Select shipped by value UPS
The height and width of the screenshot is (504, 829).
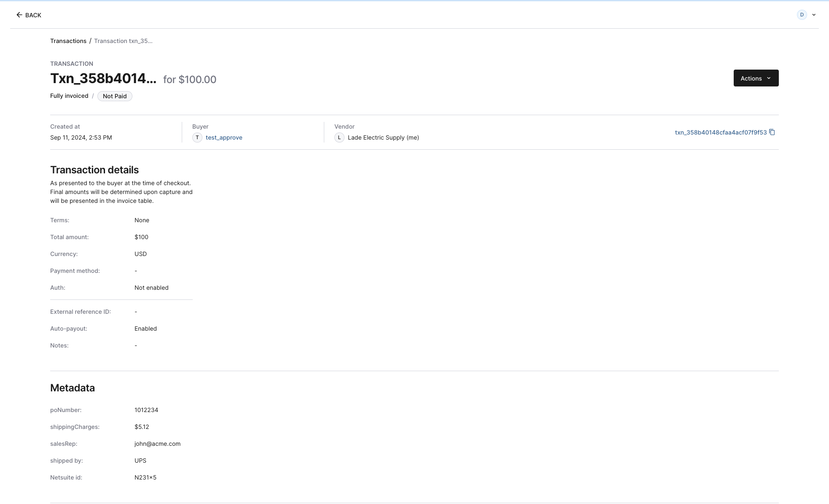click(x=140, y=461)
